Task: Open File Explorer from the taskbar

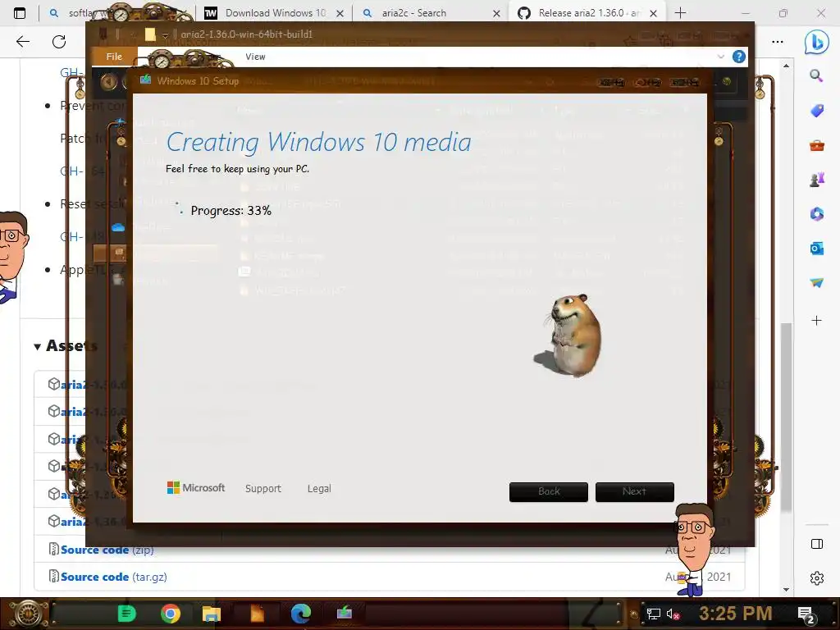Action: point(212,614)
